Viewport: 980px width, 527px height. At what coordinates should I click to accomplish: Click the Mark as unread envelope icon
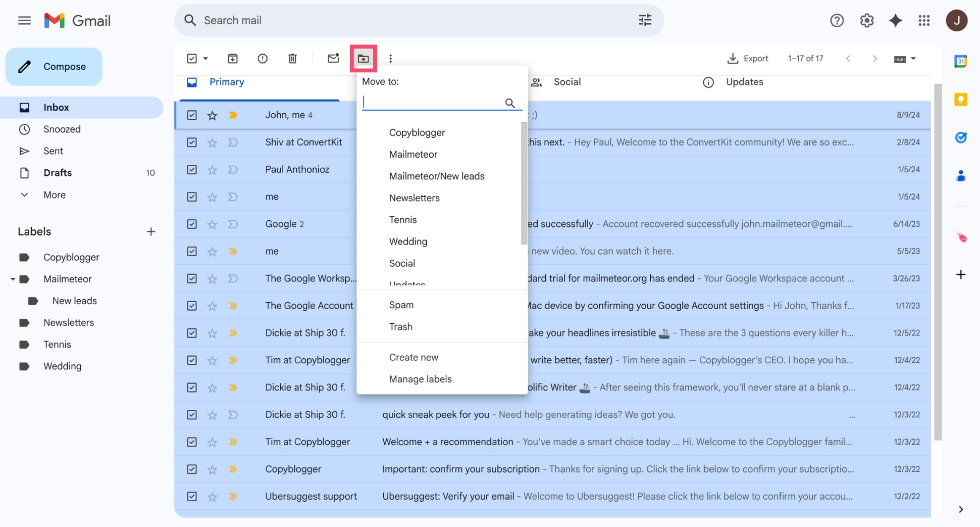[333, 59]
